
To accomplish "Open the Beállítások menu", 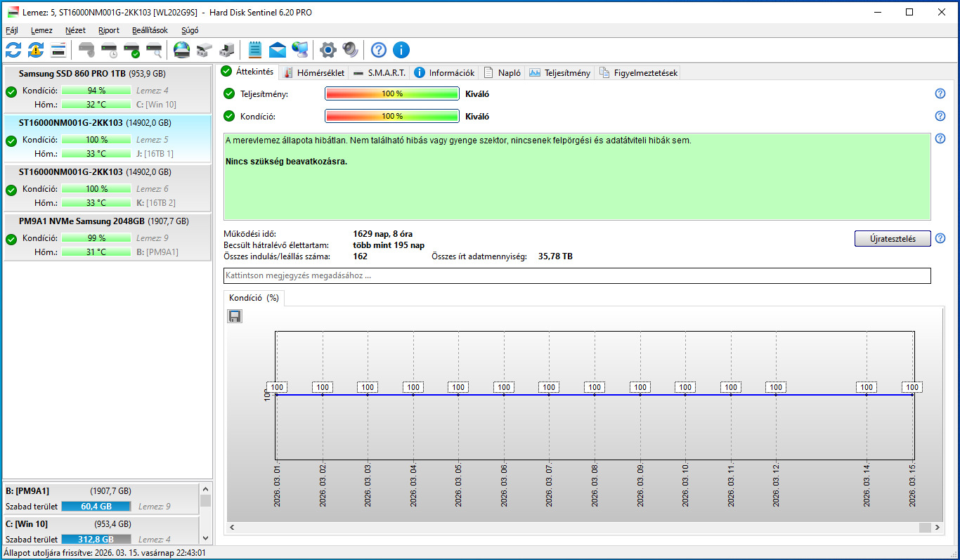I will click(x=150, y=30).
